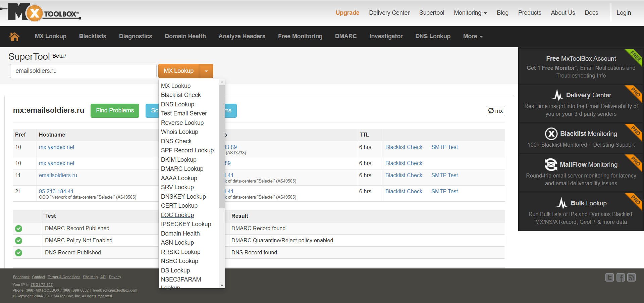This screenshot has width=644, height=303.
Task: Click the Login link
Action: pyautogui.click(x=624, y=13)
